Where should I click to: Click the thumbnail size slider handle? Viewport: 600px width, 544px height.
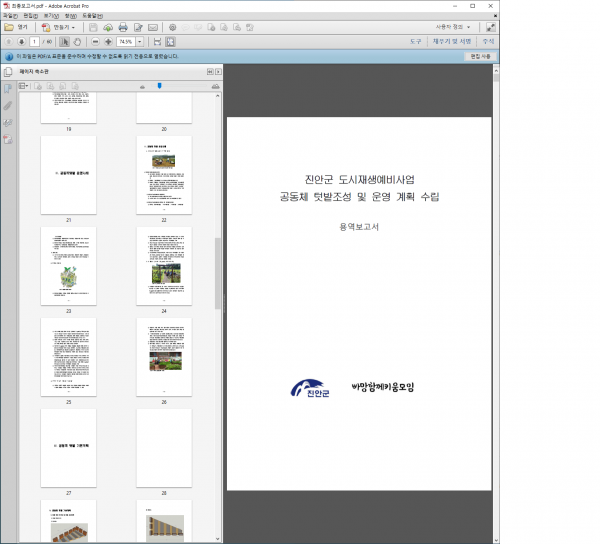(158, 87)
